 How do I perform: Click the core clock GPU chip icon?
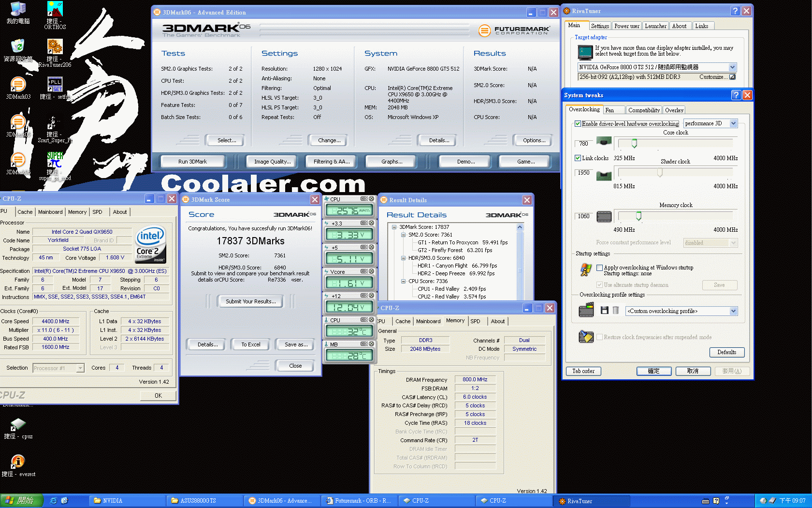coord(604,142)
